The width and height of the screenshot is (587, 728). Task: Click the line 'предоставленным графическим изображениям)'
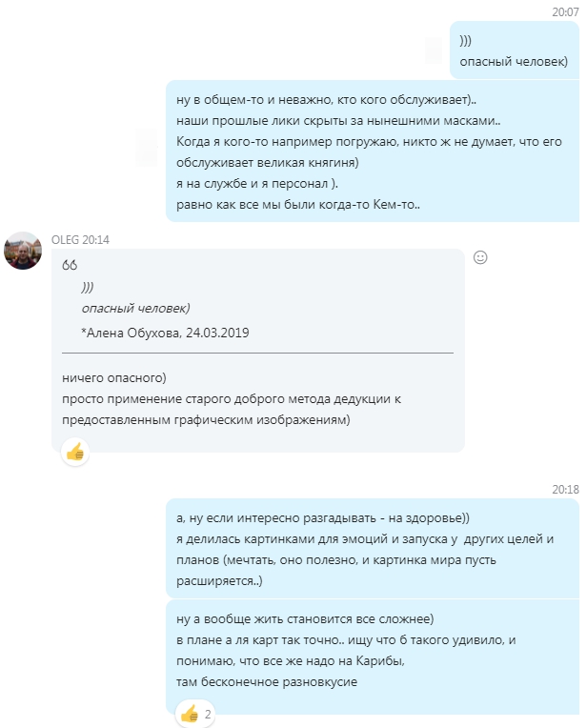pos(206,420)
